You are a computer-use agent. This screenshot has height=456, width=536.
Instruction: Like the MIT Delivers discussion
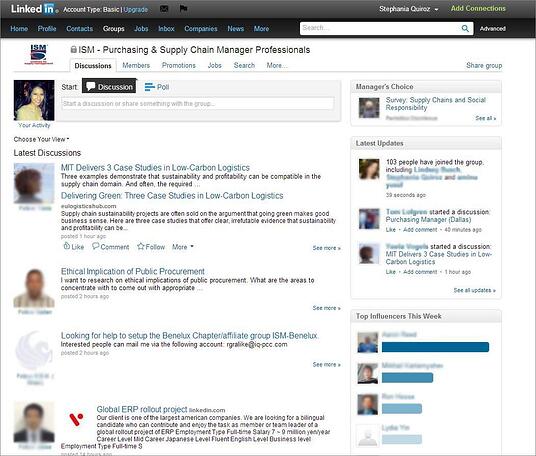73,246
